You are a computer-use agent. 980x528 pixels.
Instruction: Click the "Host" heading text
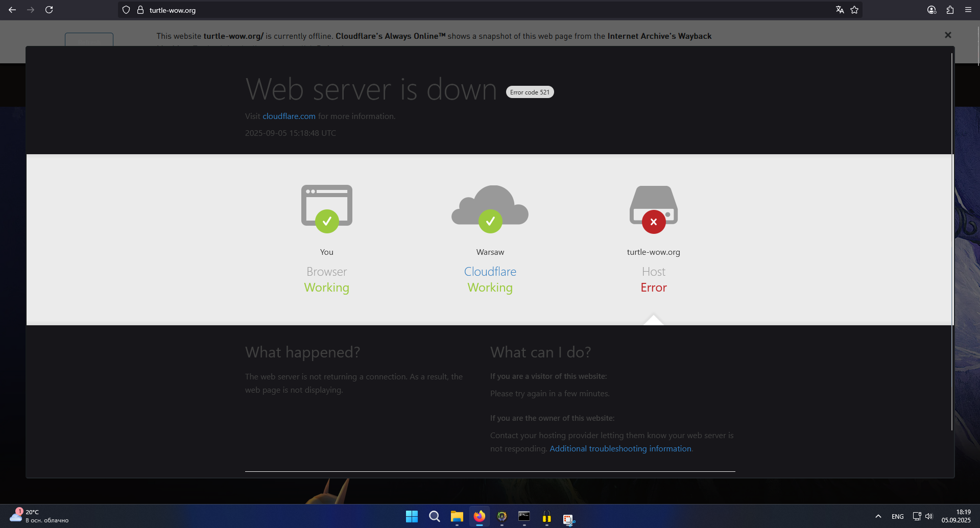(x=654, y=272)
